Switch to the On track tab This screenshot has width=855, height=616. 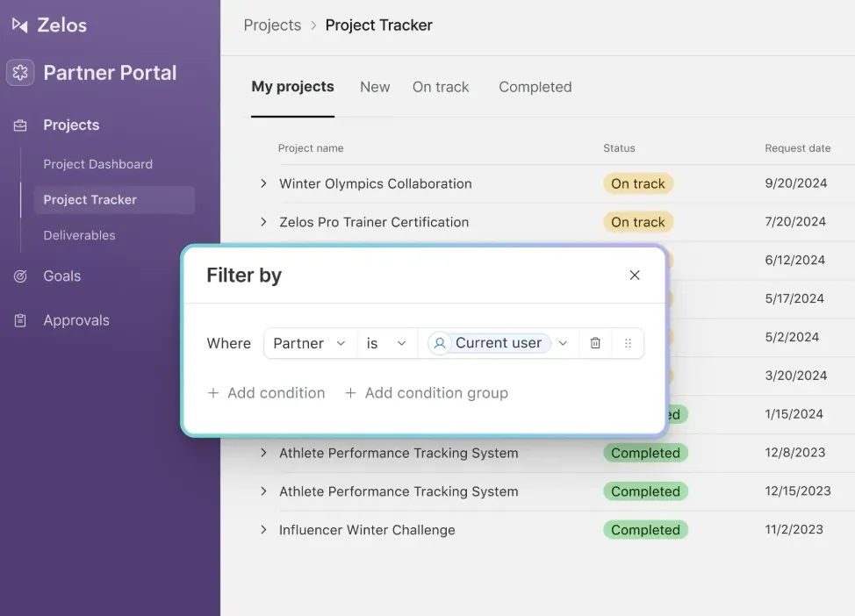coord(441,87)
